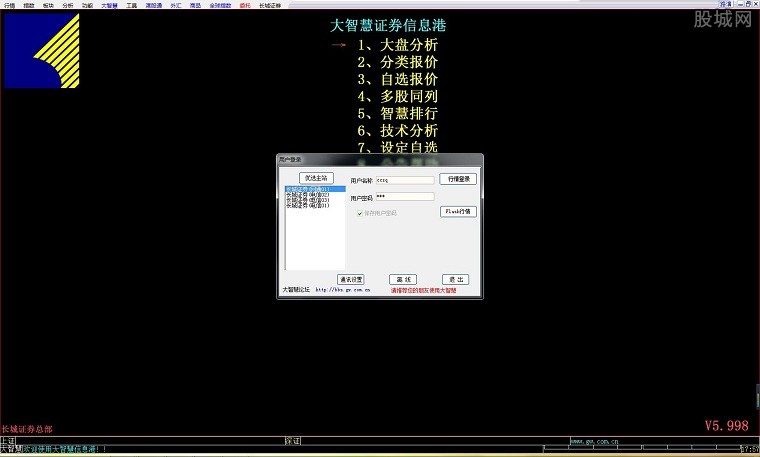Select the second 长城证券 server entry
The image size is (760, 457).
pyautogui.click(x=308, y=194)
